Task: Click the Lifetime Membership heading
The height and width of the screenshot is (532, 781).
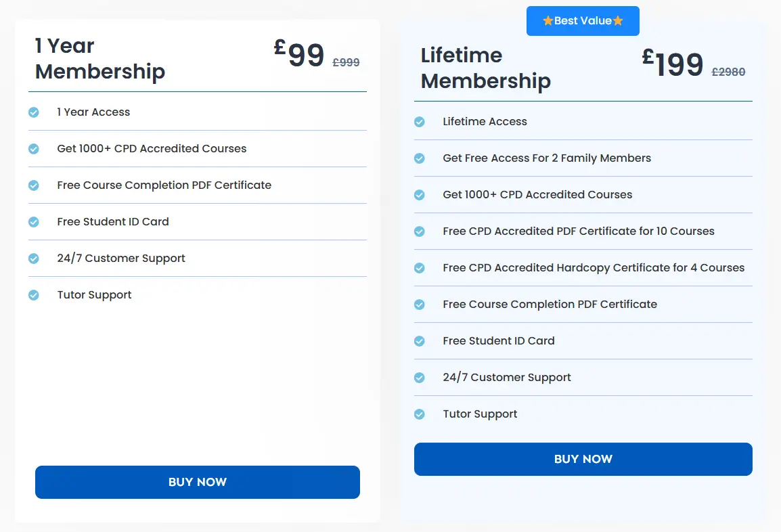Action: coord(486,68)
